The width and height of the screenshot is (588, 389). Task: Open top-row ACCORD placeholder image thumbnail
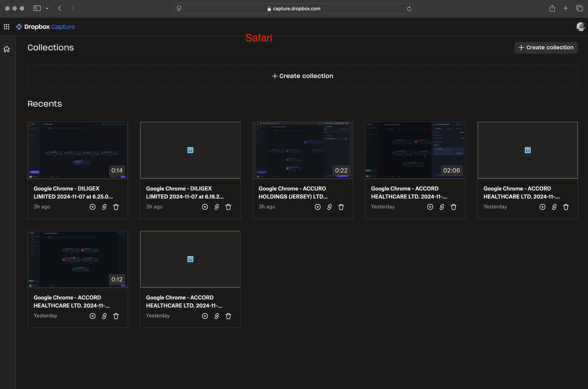click(528, 150)
